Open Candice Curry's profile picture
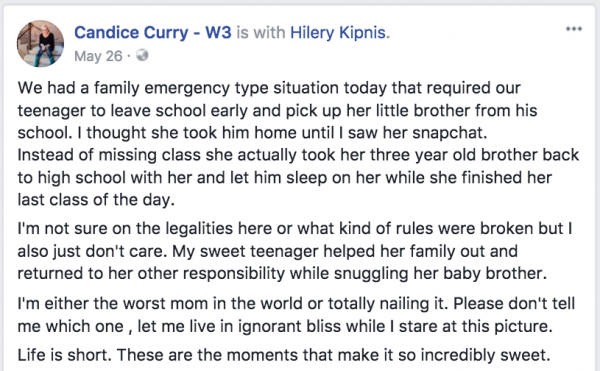Screen dimensions: 600x371 point(41,44)
